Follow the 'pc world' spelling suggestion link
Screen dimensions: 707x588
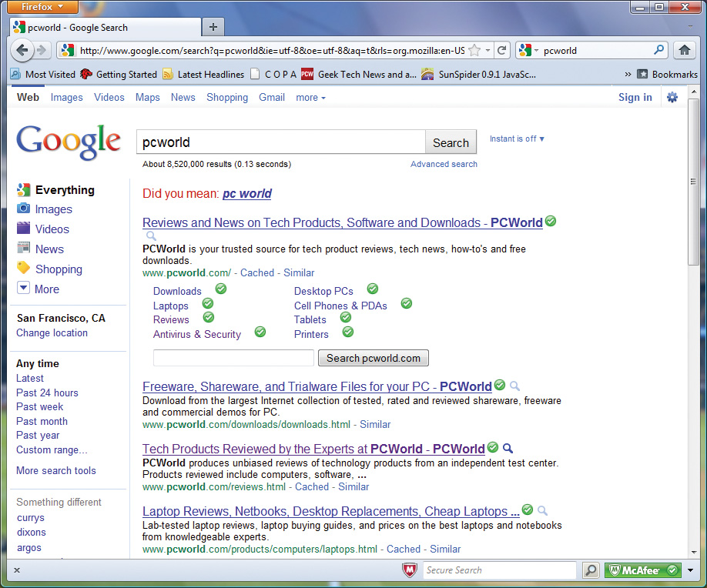(246, 194)
